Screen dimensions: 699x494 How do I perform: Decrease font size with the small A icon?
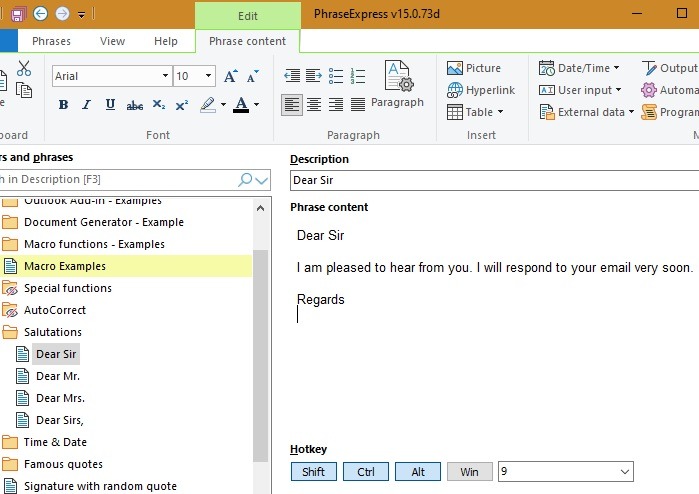252,76
